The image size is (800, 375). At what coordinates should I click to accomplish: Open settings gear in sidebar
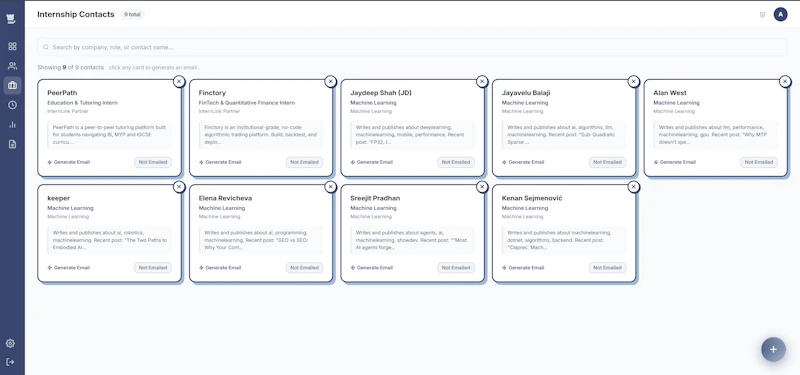point(10,343)
